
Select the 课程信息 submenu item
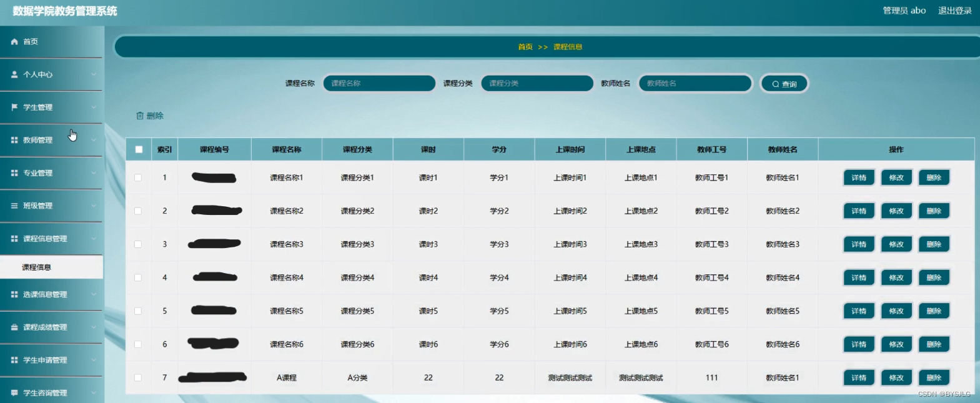pyautogui.click(x=51, y=267)
